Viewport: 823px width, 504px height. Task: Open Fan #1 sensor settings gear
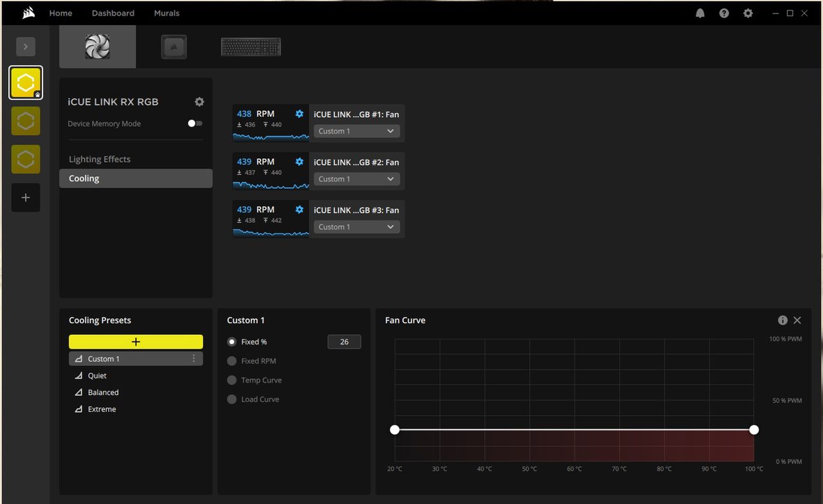tap(299, 114)
